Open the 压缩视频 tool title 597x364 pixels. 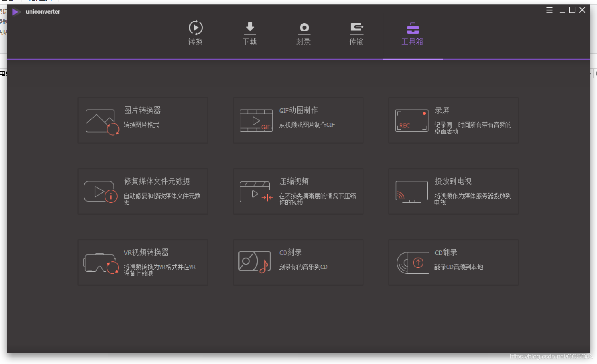(294, 181)
